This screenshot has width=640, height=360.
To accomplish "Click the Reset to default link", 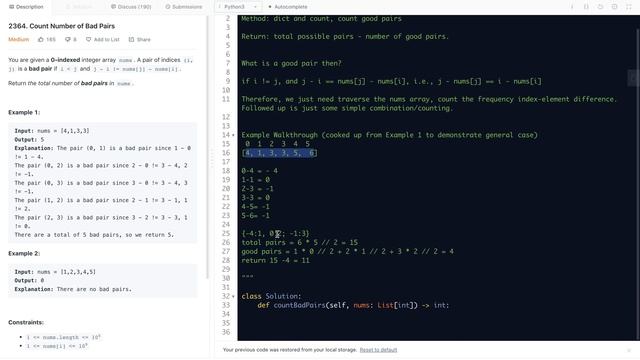I will 378,350.
